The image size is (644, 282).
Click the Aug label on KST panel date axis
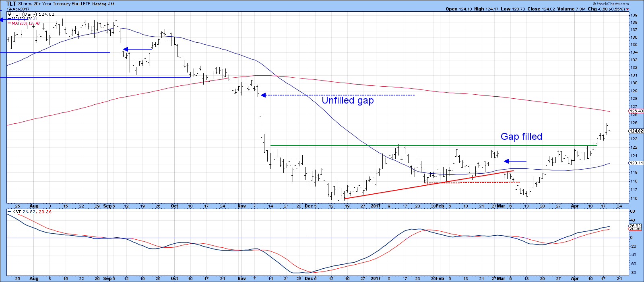point(34,278)
